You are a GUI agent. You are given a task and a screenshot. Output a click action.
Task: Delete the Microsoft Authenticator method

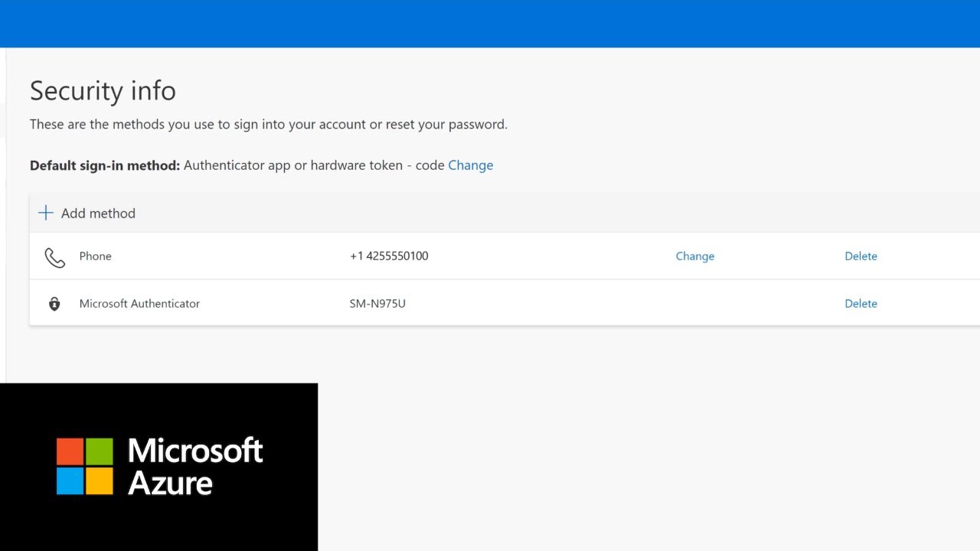[x=861, y=304]
